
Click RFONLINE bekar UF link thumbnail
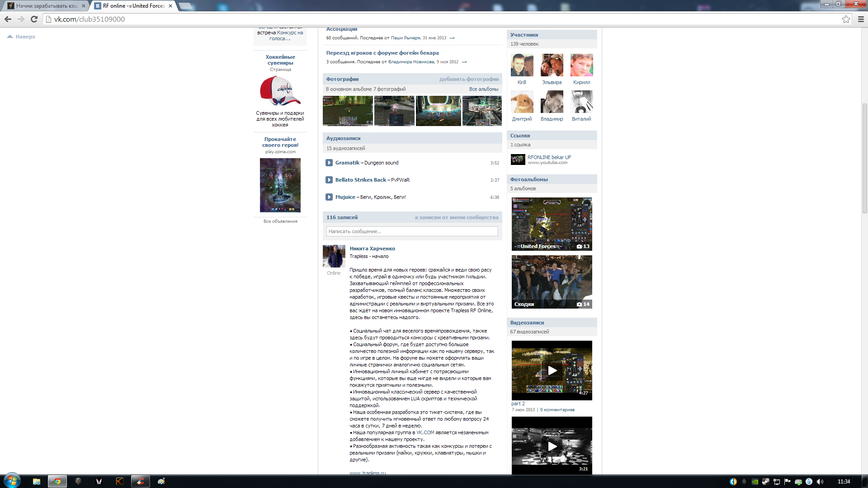(x=518, y=160)
